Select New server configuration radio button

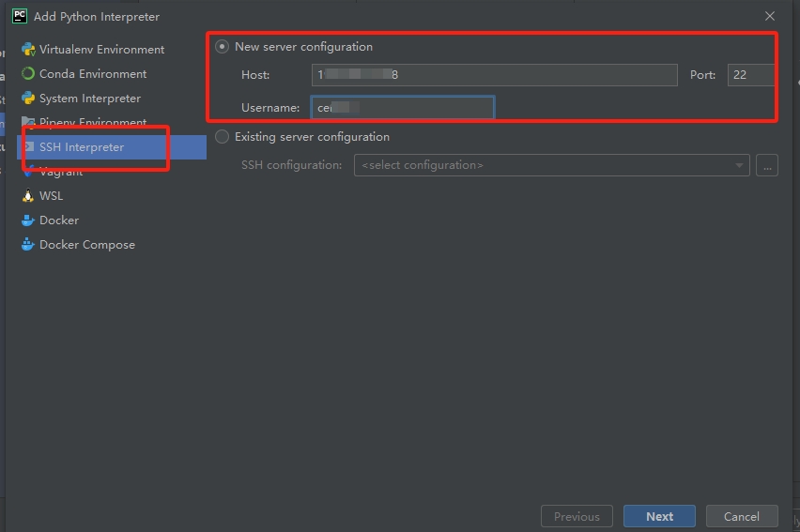[223, 47]
